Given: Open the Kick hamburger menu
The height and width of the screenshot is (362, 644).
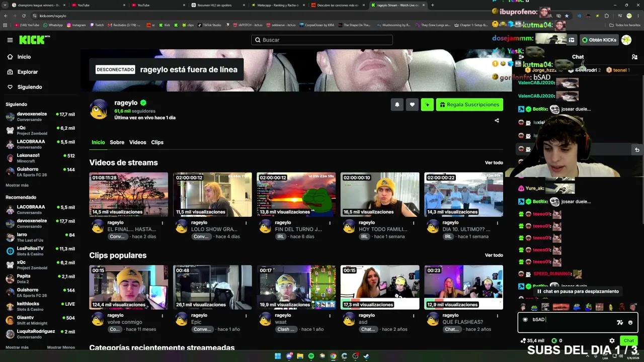Looking at the screenshot, I should click(x=10, y=40).
